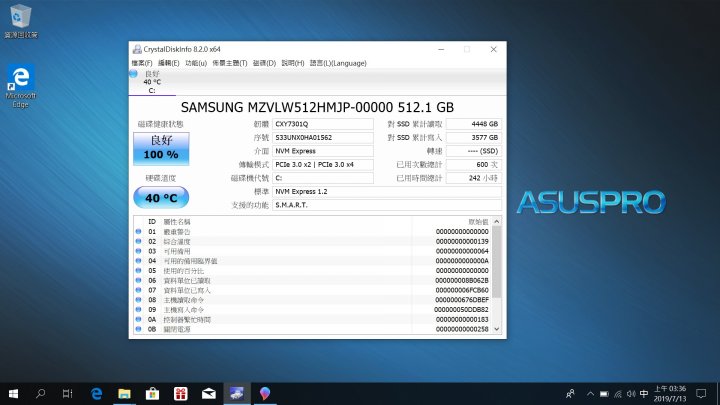This screenshot has width=720, height=405.
Task: Click total host writes value 3577 GB
Action: (474, 137)
